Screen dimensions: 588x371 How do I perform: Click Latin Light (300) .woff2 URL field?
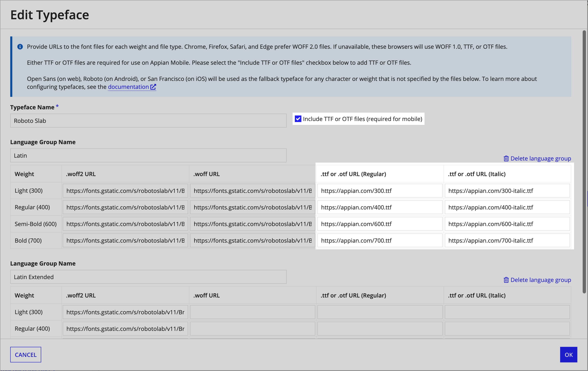pos(125,191)
